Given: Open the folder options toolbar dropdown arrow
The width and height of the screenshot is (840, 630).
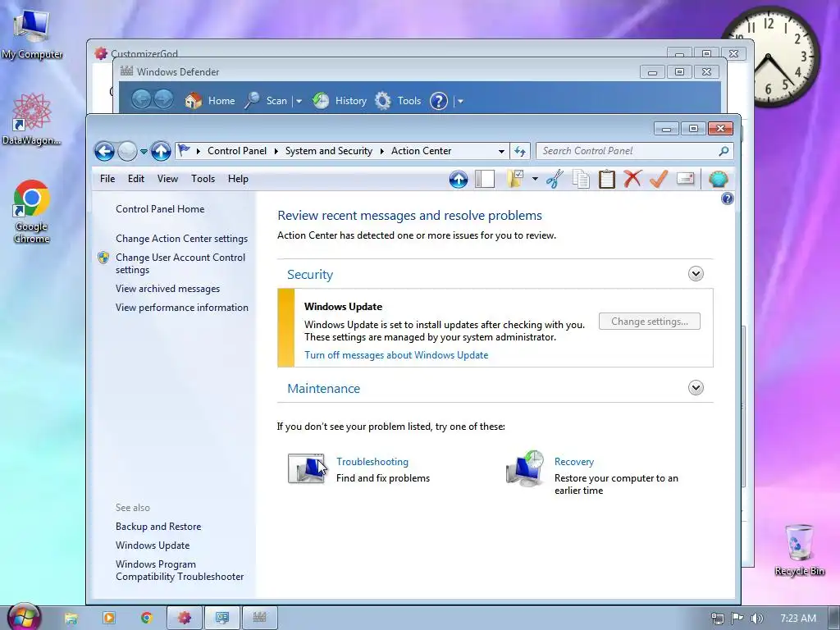Looking at the screenshot, I should 535,179.
